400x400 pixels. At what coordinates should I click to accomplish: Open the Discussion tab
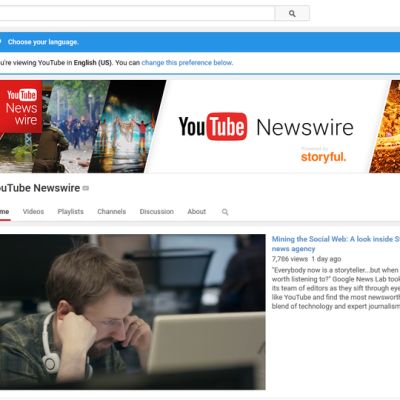(157, 211)
